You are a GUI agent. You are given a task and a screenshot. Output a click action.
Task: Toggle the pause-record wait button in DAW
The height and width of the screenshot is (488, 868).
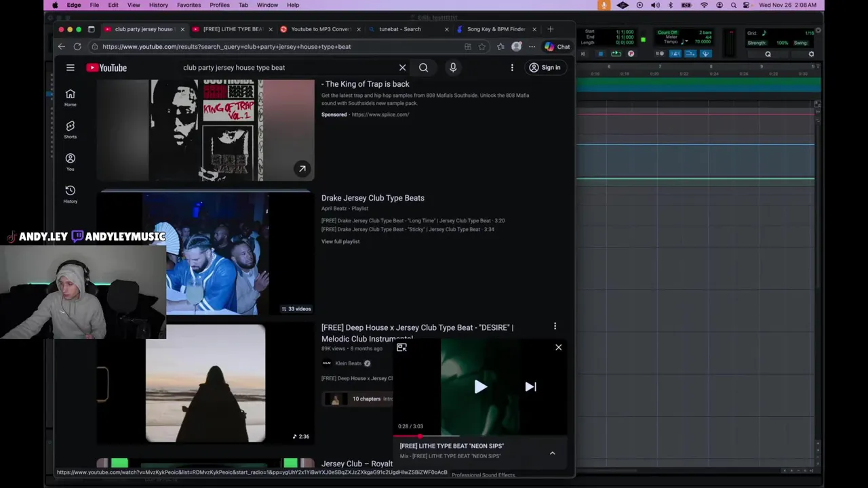(660, 54)
